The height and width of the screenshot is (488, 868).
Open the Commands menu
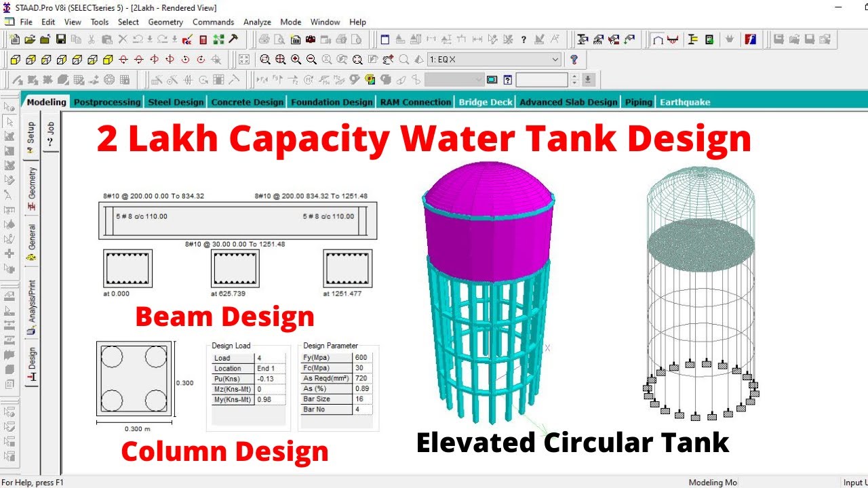[213, 22]
